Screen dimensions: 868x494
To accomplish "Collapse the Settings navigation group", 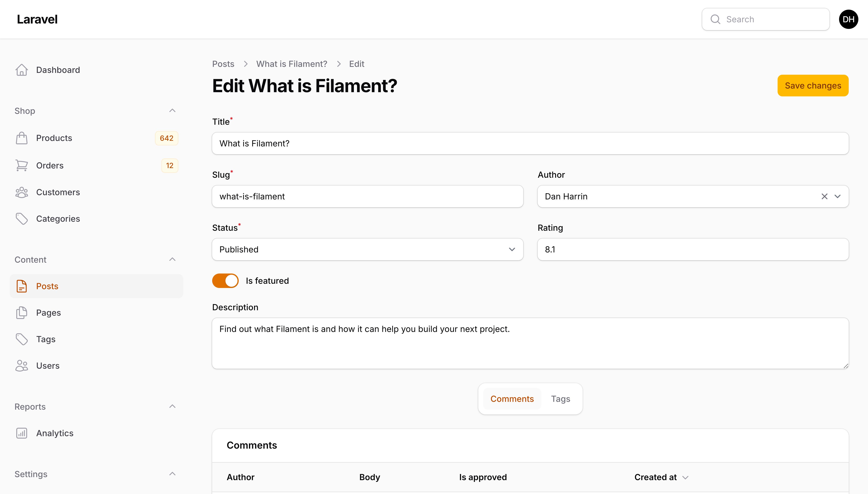I will 172,474.
